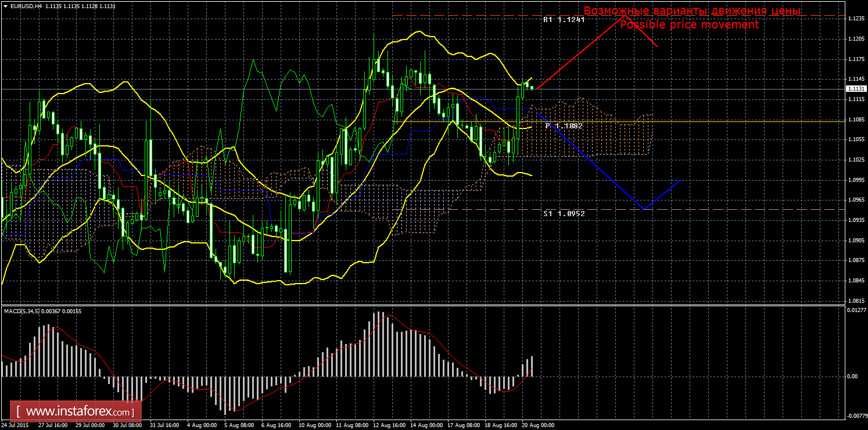
Task: Click the 31 Jul 16:00 time label
Action: pos(164,425)
